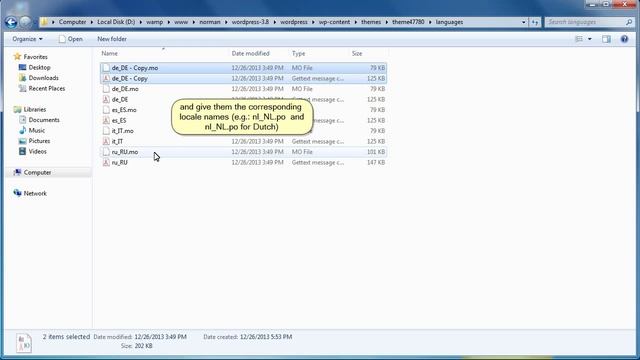This screenshot has height=360, width=640.
Task: Click the search magnifier icon
Action: click(629, 22)
